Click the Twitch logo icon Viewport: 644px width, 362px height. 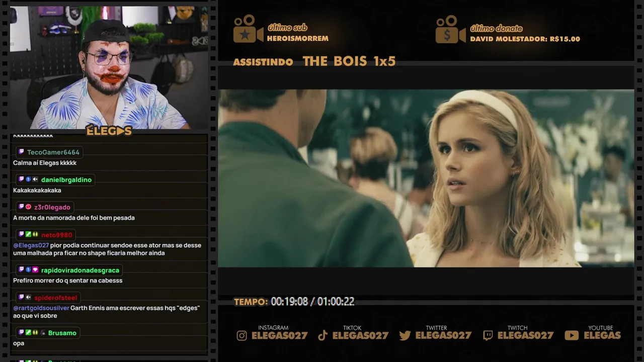pyautogui.click(x=488, y=336)
